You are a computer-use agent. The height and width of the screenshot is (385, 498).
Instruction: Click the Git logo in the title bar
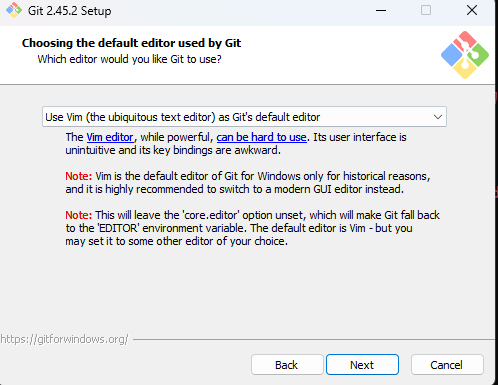tap(14, 10)
